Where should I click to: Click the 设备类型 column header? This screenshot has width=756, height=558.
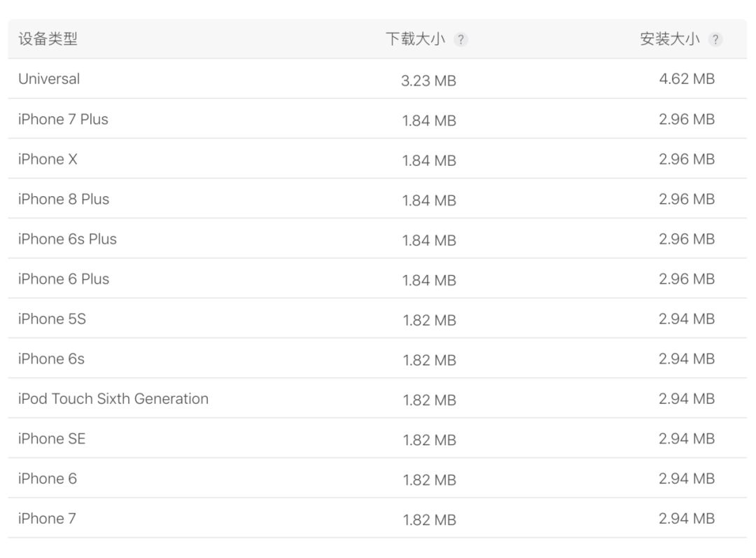pos(48,39)
